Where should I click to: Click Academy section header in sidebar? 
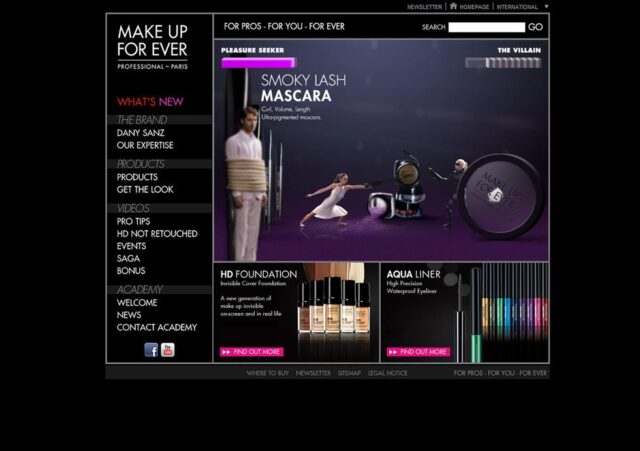tap(140, 289)
